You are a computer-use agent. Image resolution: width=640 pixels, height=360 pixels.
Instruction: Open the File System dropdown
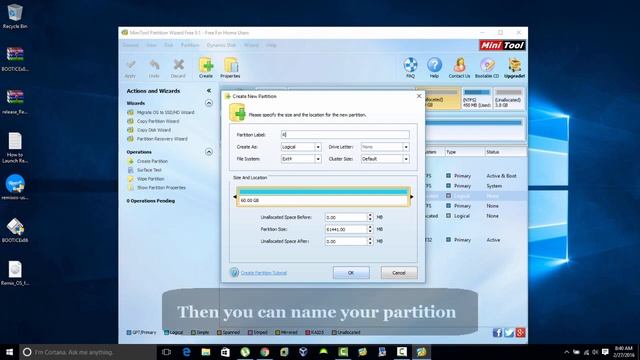click(318, 159)
